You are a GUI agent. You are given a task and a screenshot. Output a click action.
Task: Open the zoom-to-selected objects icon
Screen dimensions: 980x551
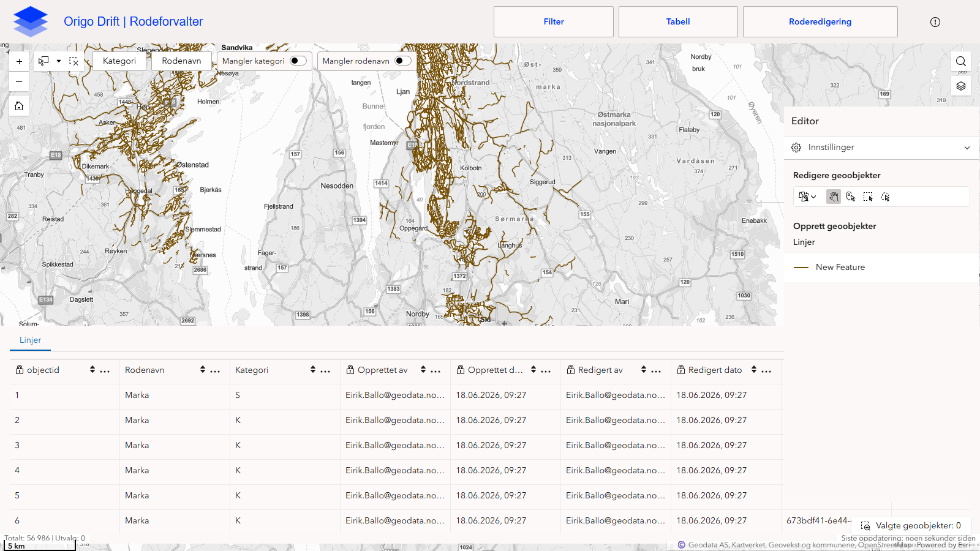tap(865, 526)
